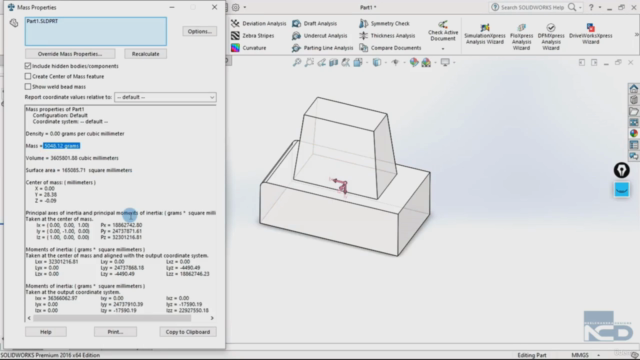Toggle Include hidden bodies/components checkbox
Viewport: 640px width, 360px height.
pyautogui.click(x=28, y=66)
